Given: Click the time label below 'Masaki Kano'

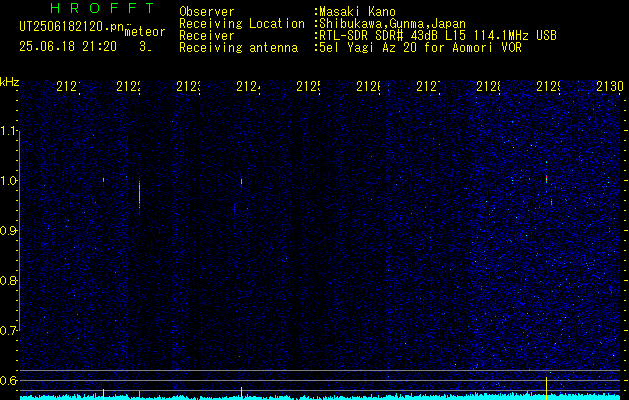Looking at the screenshot, I should click(369, 86).
